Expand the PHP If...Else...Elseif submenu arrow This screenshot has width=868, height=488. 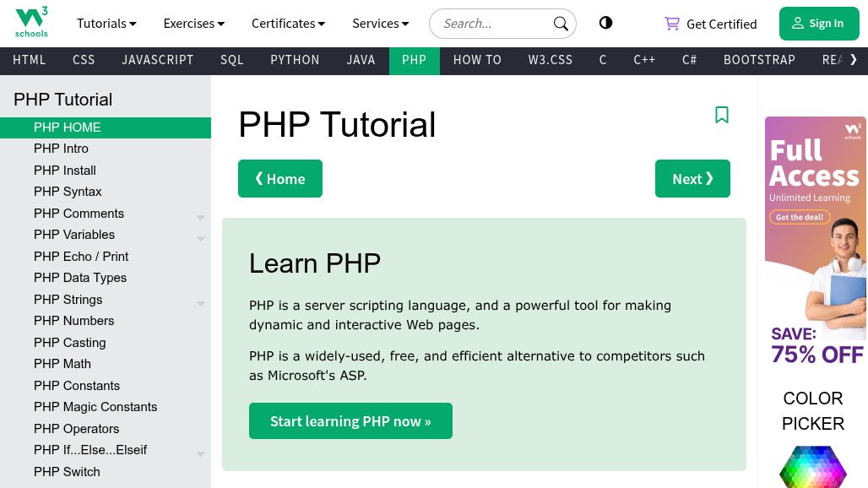pyautogui.click(x=201, y=454)
